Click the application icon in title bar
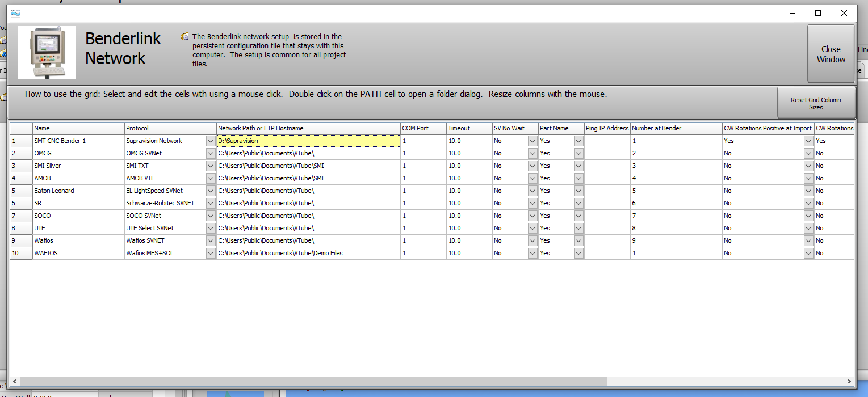The image size is (868, 397). tap(16, 12)
